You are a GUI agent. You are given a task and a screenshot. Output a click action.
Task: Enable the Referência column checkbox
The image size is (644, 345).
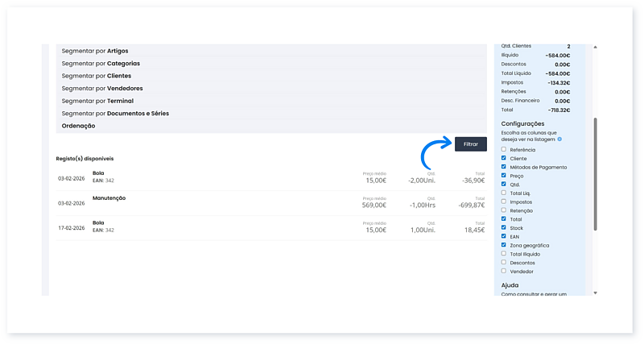tap(504, 149)
